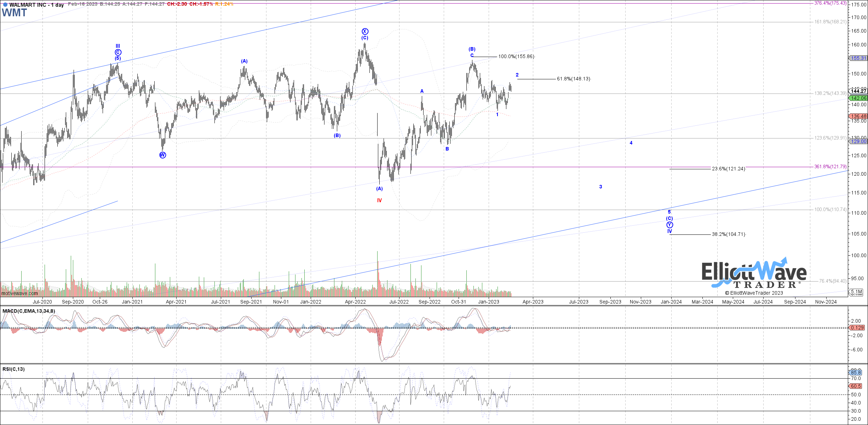Image resolution: width=868 pixels, height=425 pixels.
Task: Click the orange range value 'R:1.24%'
Action: [x=224, y=4]
